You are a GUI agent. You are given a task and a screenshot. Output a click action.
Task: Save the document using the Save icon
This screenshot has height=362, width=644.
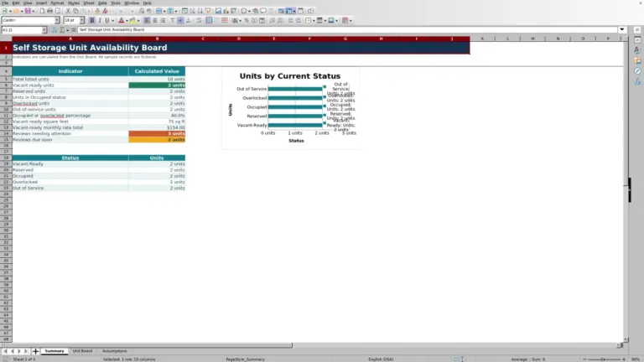click(28, 11)
